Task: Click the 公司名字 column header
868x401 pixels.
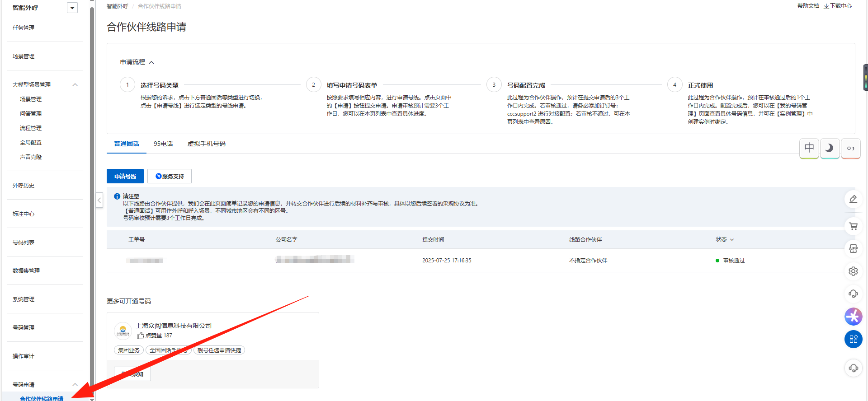Action: point(287,239)
